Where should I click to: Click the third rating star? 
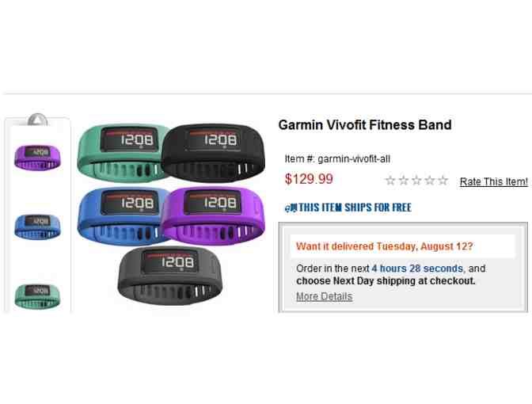coord(416,181)
